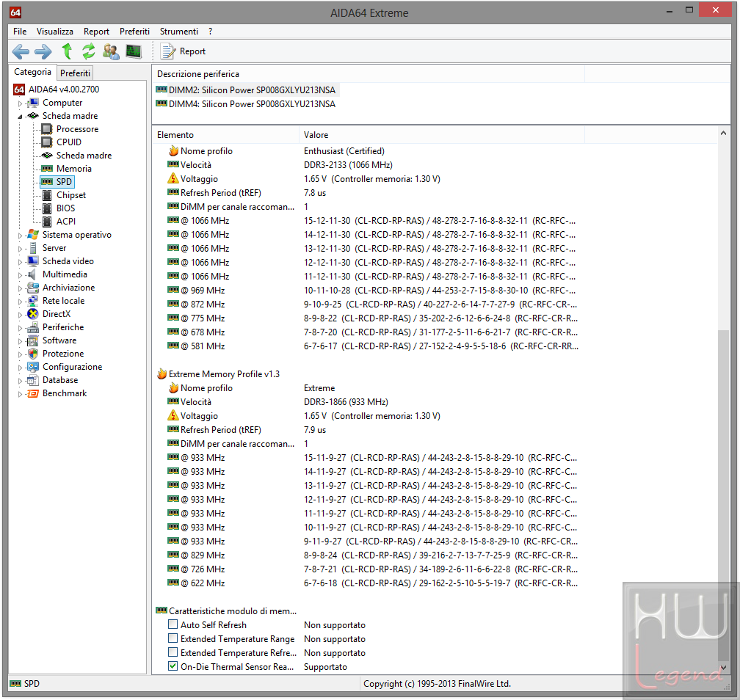Select the Processore icon in tree
The width and height of the screenshot is (740, 700).
[47, 129]
